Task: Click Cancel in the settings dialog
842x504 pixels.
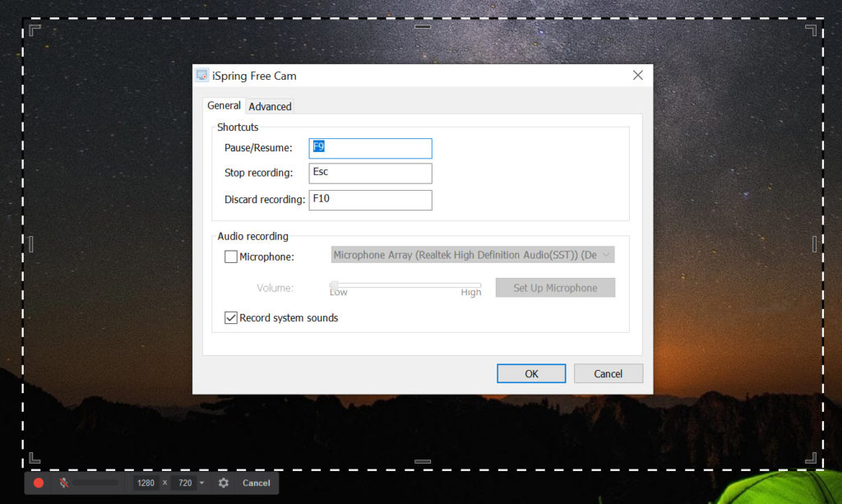Action: [x=608, y=373]
